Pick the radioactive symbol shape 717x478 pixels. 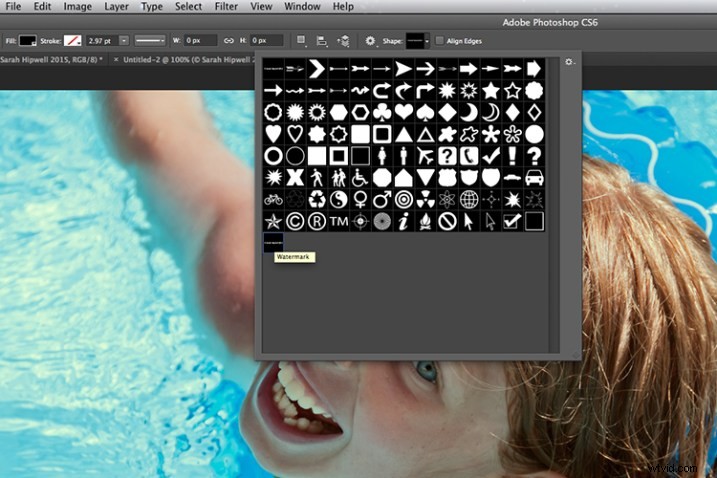point(425,200)
